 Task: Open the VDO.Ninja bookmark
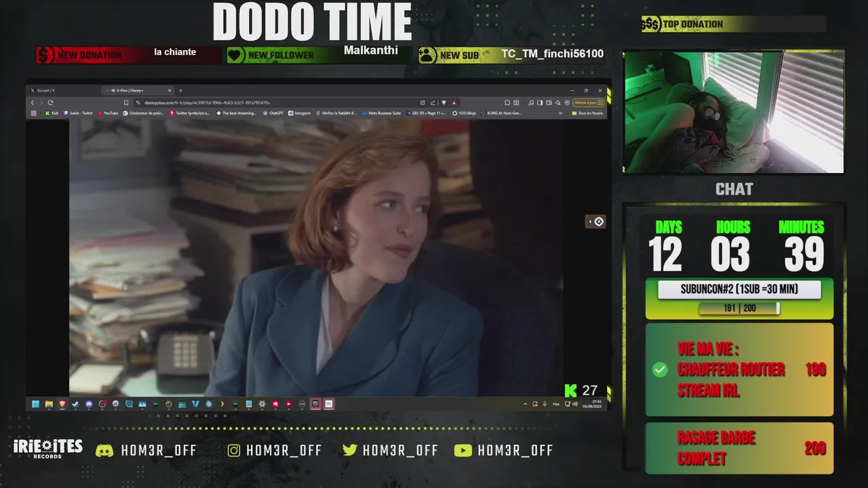tap(464, 113)
